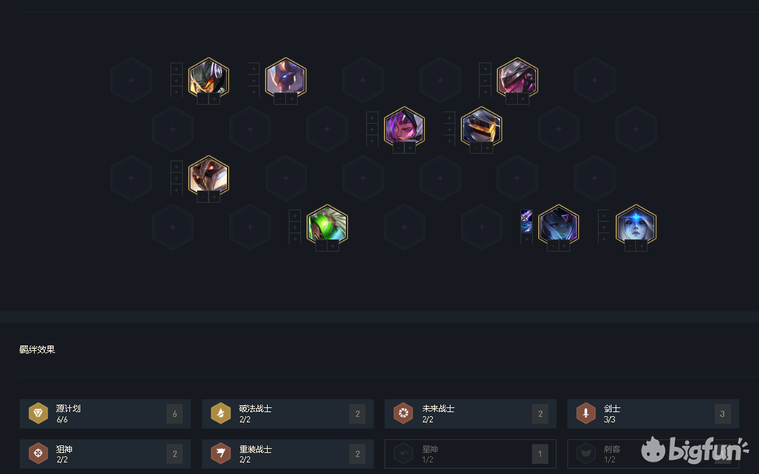Select the pink-armored champion in the top row
This screenshot has height=474, width=759.
(x=517, y=78)
